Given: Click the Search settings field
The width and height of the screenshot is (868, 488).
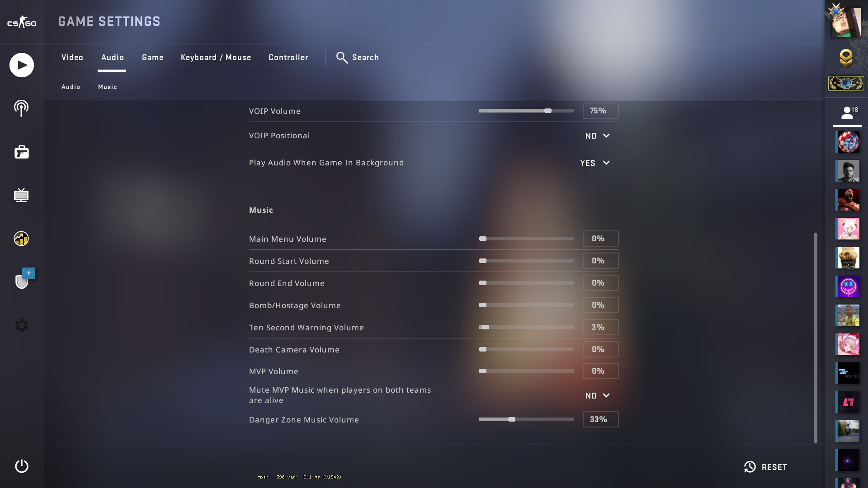Looking at the screenshot, I should click(358, 57).
